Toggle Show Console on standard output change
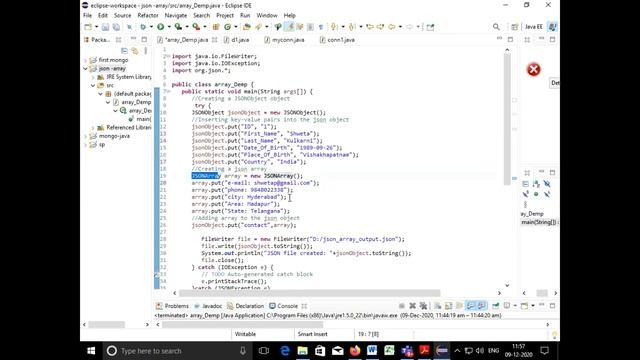 coord(471,306)
